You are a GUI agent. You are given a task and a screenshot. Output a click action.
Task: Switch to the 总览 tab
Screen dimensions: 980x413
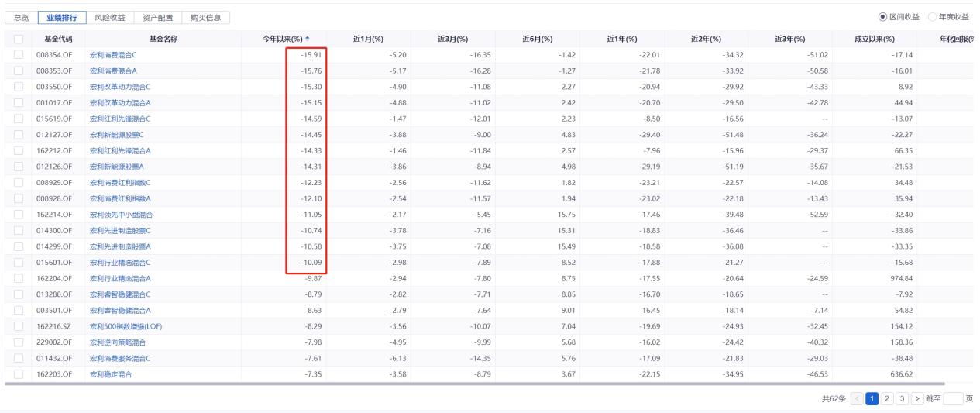tap(21, 17)
